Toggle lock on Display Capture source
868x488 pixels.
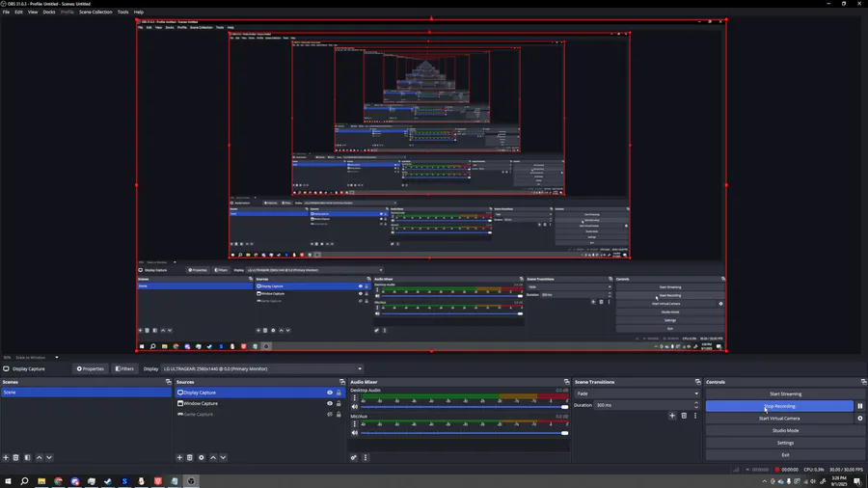coord(339,393)
